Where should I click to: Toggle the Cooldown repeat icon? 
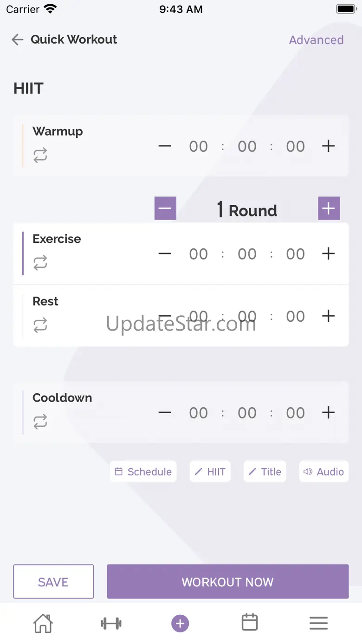pyautogui.click(x=40, y=422)
